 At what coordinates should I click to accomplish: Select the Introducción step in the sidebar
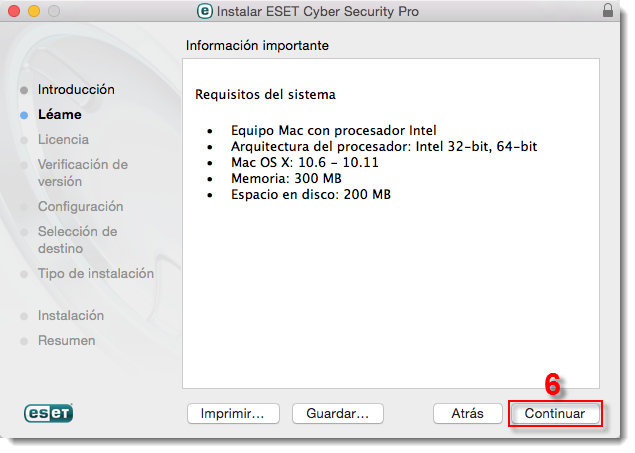[76, 89]
